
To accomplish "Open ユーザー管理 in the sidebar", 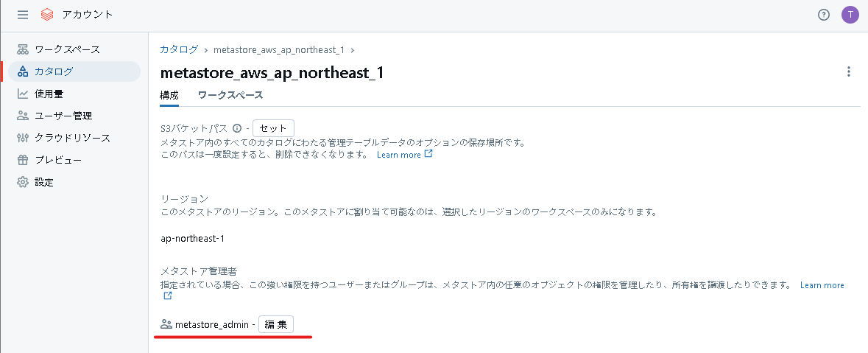I will click(74, 116).
